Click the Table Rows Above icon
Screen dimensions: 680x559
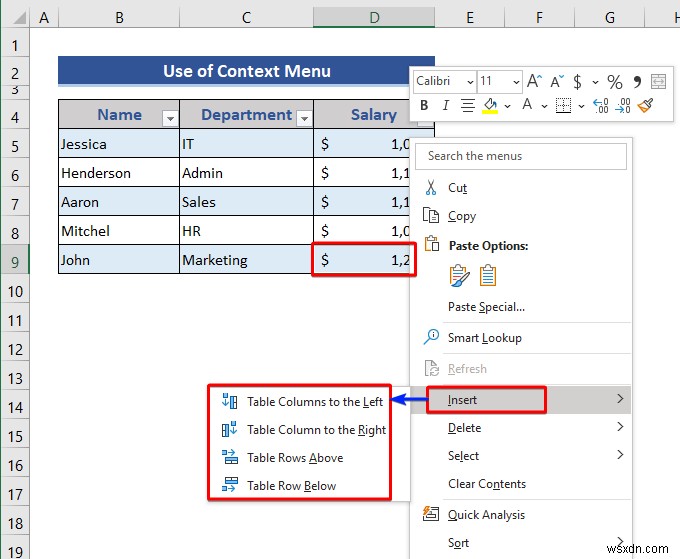229,457
